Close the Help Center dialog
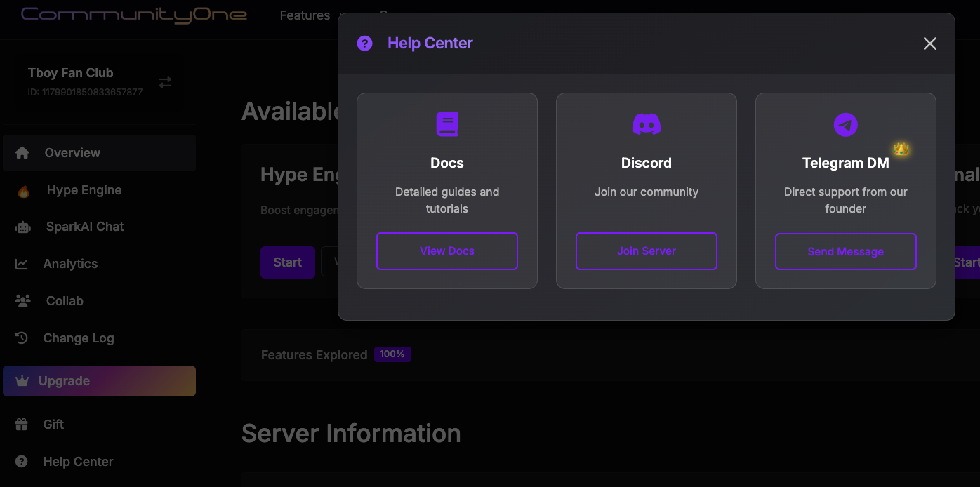The height and width of the screenshot is (487, 980). [930, 44]
